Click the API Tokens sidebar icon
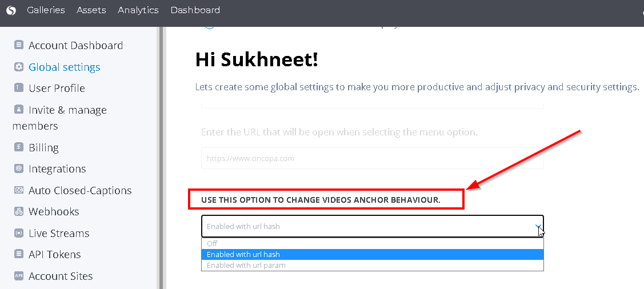The height and width of the screenshot is (289, 644). (x=18, y=254)
